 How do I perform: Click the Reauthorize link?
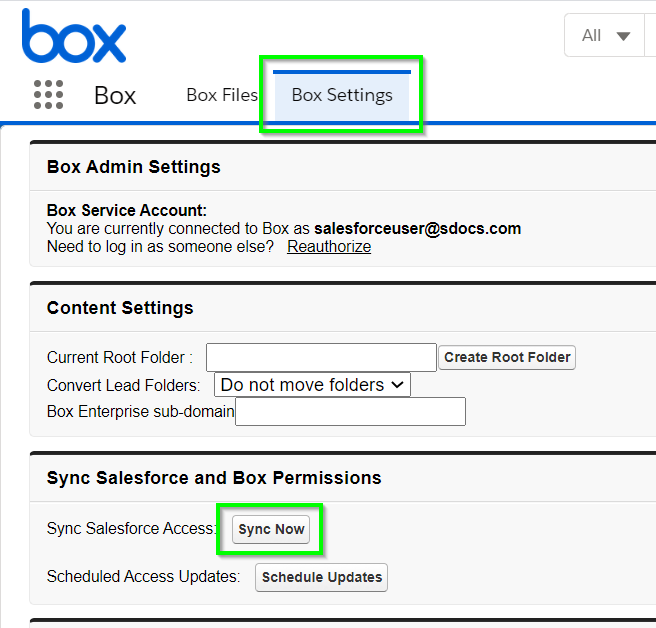click(x=329, y=246)
